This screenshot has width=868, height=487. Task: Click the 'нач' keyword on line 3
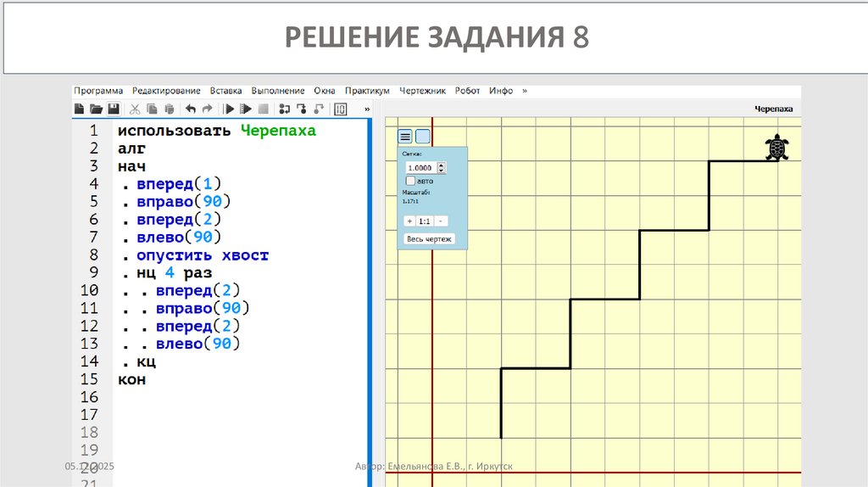point(131,166)
